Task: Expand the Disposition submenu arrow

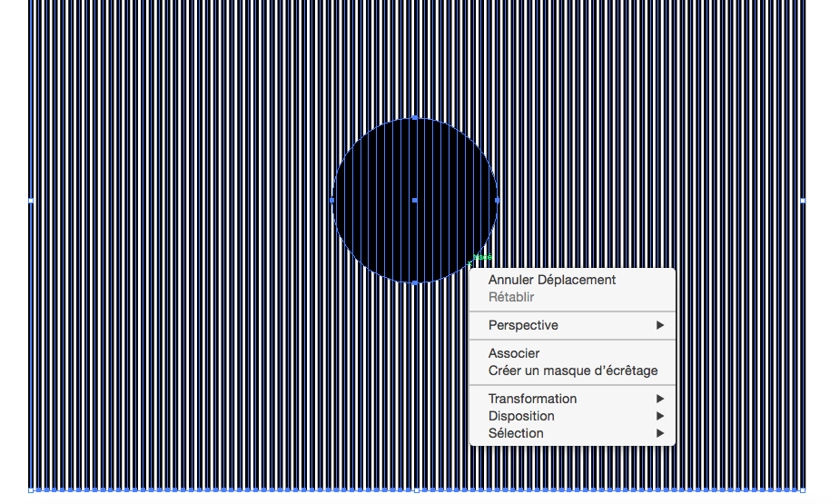Action: 660,416
